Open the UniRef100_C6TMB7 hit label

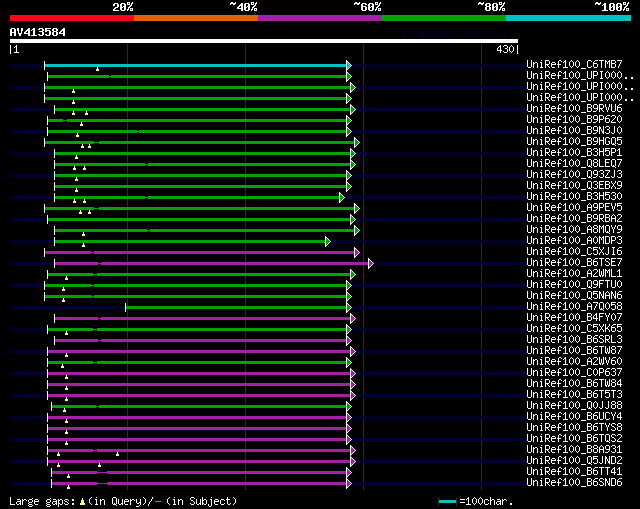tap(574, 64)
